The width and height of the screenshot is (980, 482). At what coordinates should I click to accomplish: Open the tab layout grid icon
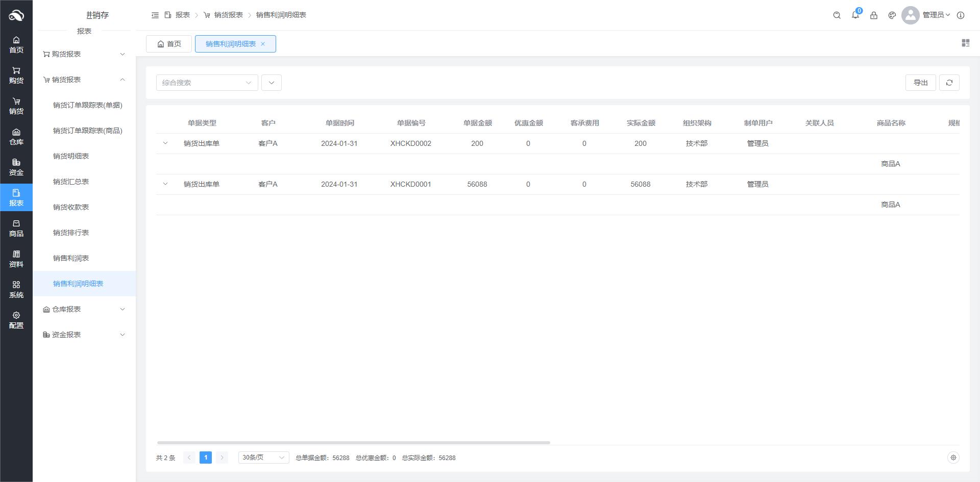[965, 43]
